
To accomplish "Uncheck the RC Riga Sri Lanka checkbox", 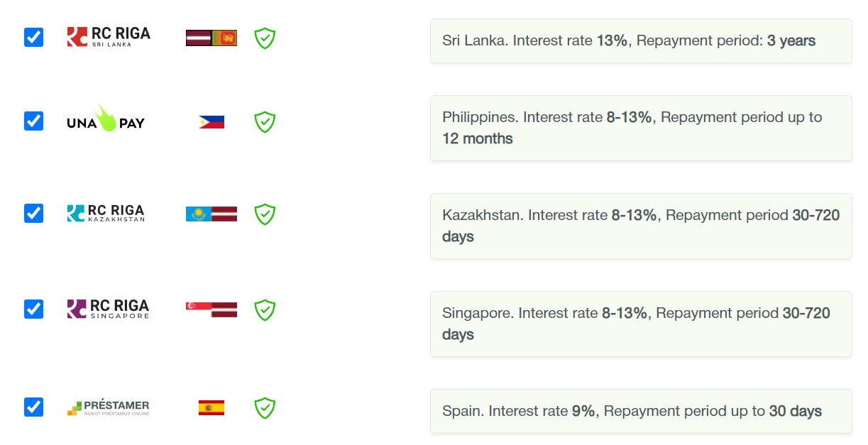I will pos(33,37).
